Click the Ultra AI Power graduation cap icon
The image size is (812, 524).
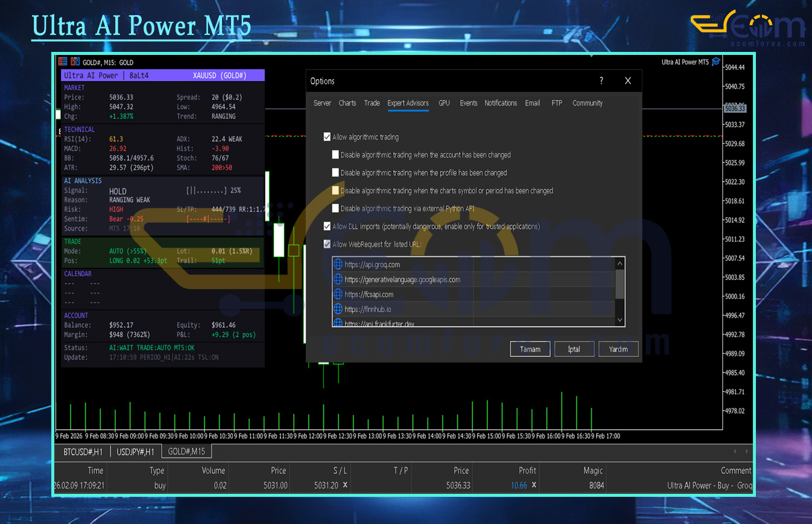(715, 62)
